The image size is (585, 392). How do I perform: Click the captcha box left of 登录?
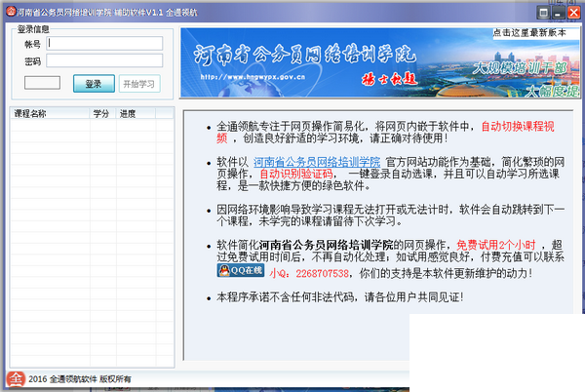click(42, 83)
